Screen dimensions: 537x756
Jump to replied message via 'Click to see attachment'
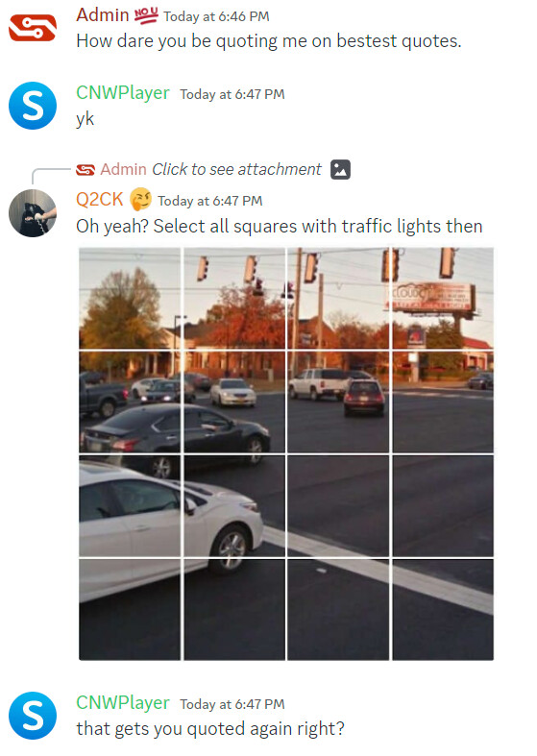point(236,169)
